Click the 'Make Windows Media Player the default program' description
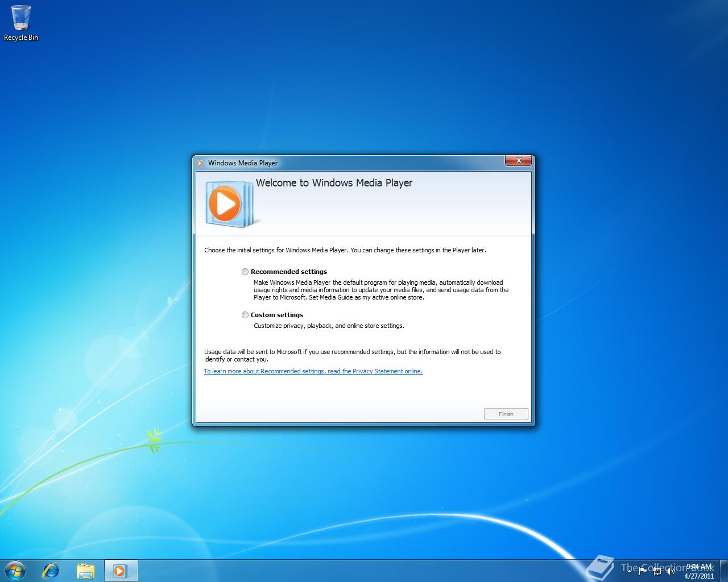The width and height of the screenshot is (728, 582). pyautogui.click(x=381, y=290)
